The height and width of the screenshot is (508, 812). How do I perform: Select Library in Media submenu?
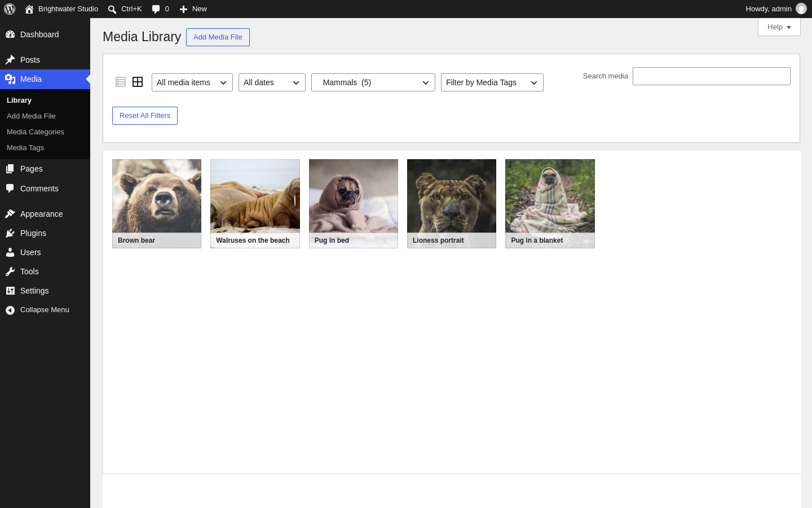19,100
